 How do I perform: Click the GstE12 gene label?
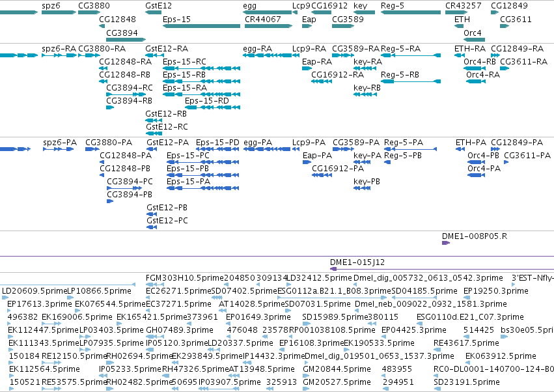tap(158, 6)
